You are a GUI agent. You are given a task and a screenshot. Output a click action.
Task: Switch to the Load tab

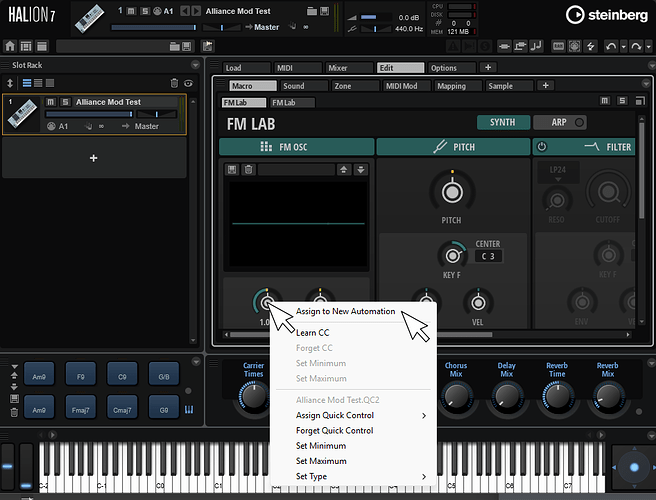pos(246,68)
